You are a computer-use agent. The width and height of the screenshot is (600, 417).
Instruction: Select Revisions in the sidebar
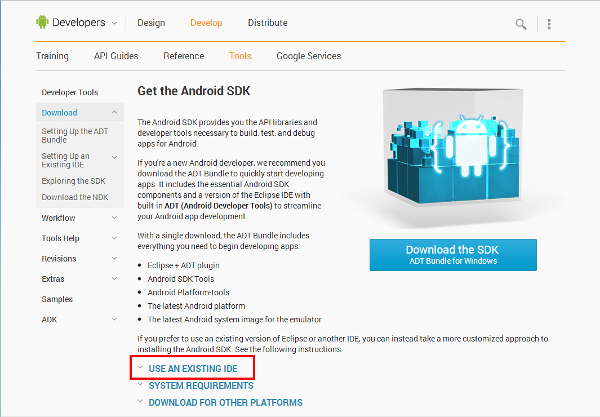click(x=59, y=259)
